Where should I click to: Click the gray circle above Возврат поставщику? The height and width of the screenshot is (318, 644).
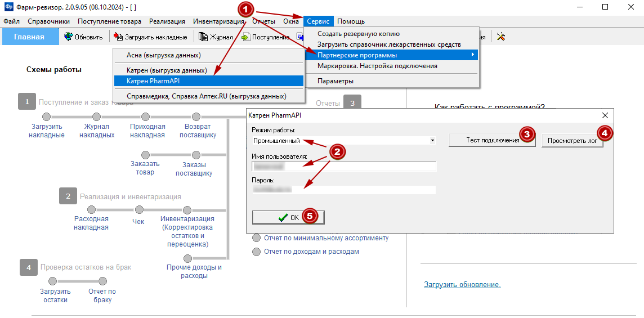pos(196,117)
